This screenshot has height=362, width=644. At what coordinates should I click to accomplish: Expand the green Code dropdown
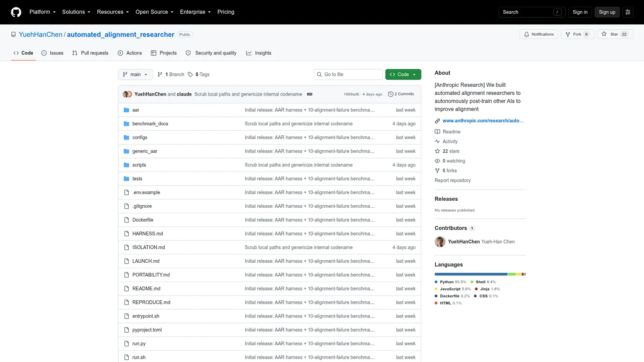point(403,75)
